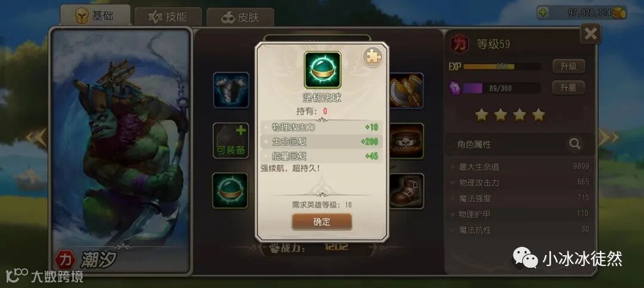
Task: Open the skull belt equipment slot
Action: (406, 140)
